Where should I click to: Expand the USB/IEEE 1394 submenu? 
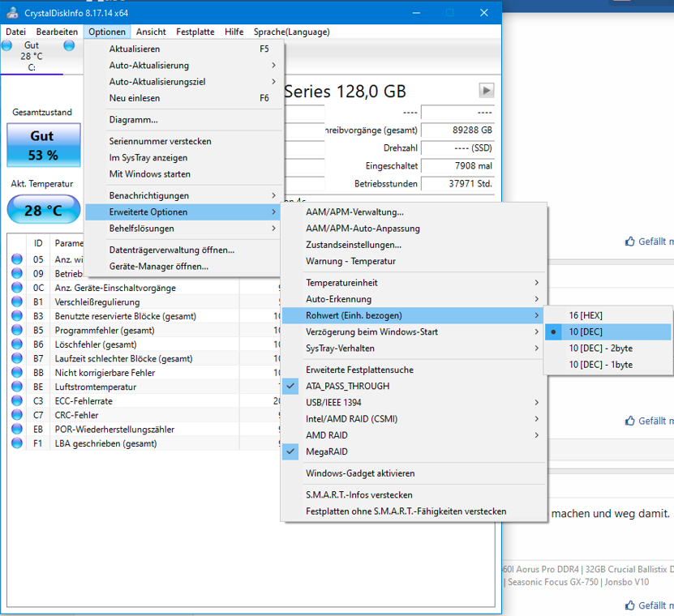414,402
